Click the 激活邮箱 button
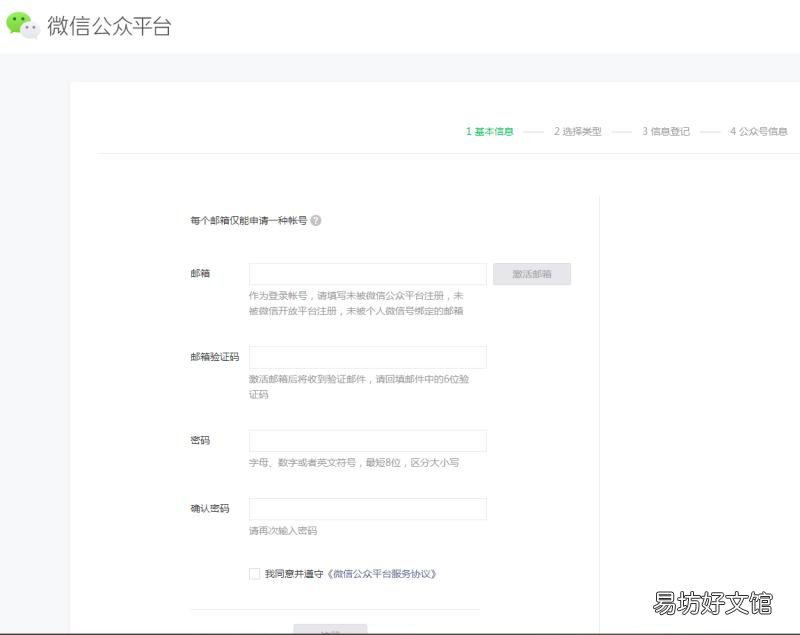This screenshot has width=800, height=635. [532, 274]
